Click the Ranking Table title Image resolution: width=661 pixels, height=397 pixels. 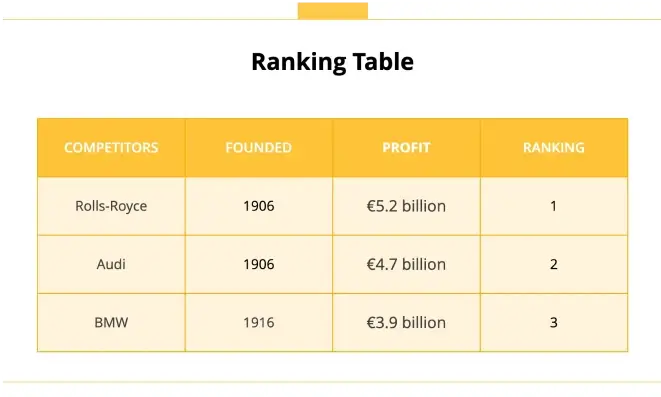click(x=332, y=62)
